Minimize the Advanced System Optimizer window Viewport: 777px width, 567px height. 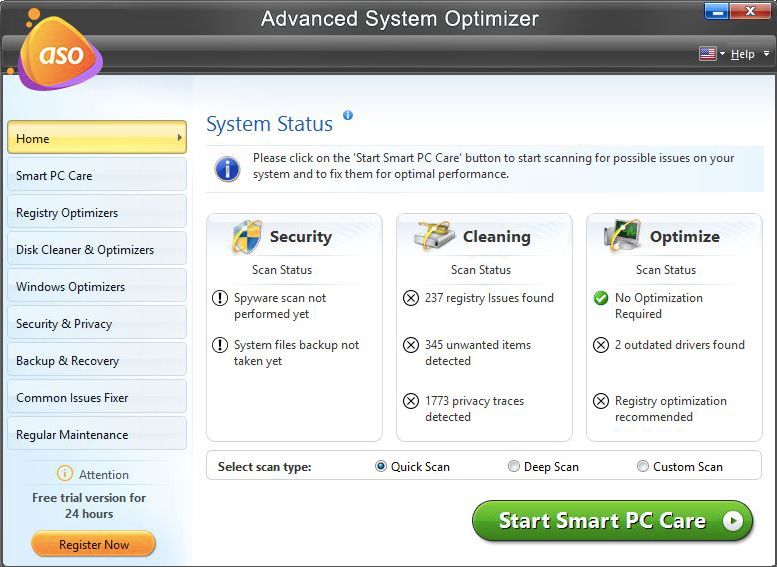[716, 11]
